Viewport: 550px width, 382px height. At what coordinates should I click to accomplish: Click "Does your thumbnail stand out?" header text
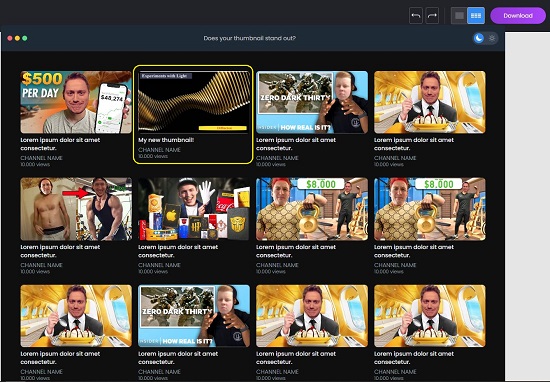point(249,38)
